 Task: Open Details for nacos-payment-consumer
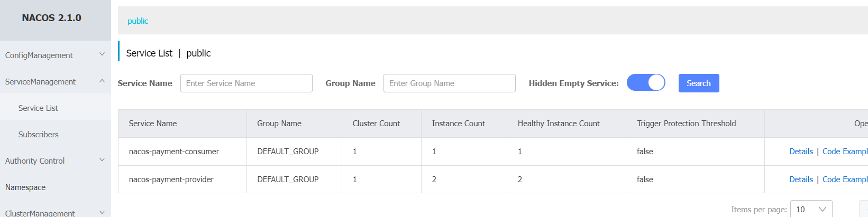click(x=801, y=152)
